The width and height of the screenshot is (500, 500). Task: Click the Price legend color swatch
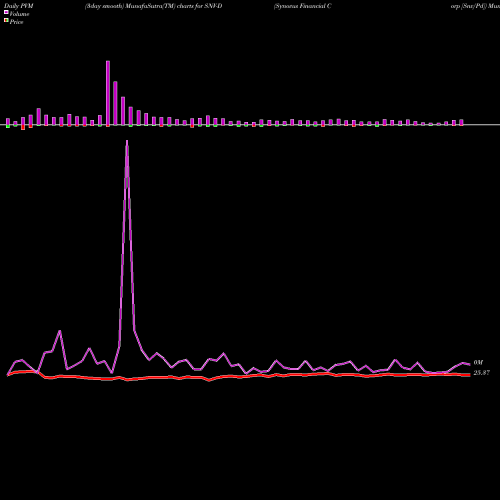(x=6, y=21)
